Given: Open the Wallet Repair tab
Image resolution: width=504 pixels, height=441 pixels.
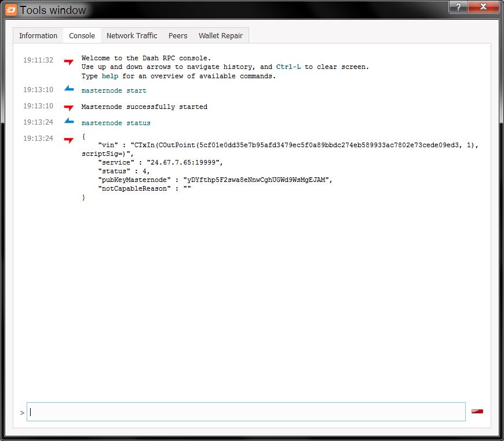Looking at the screenshot, I should tap(221, 36).
